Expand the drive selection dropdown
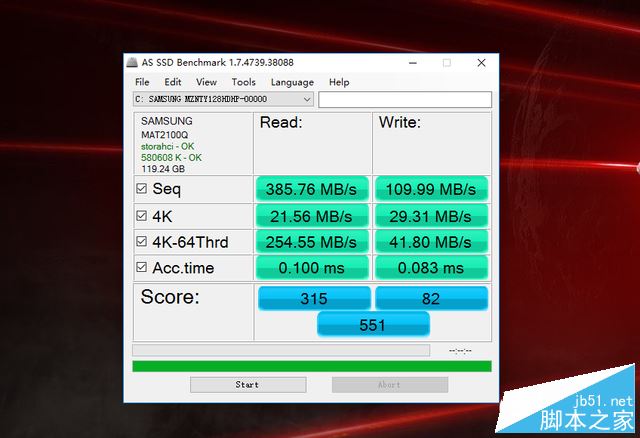This screenshot has height=438, width=640. [307, 99]
